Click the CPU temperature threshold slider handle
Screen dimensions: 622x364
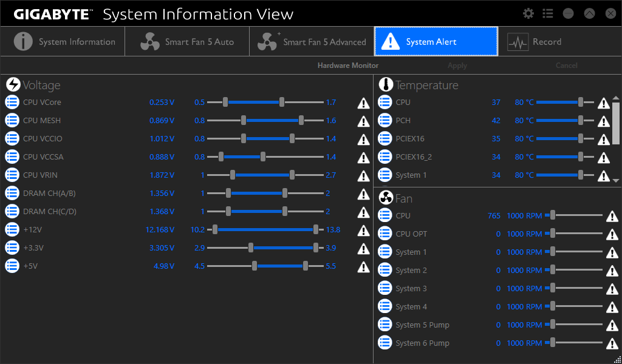tap(581, 102)
